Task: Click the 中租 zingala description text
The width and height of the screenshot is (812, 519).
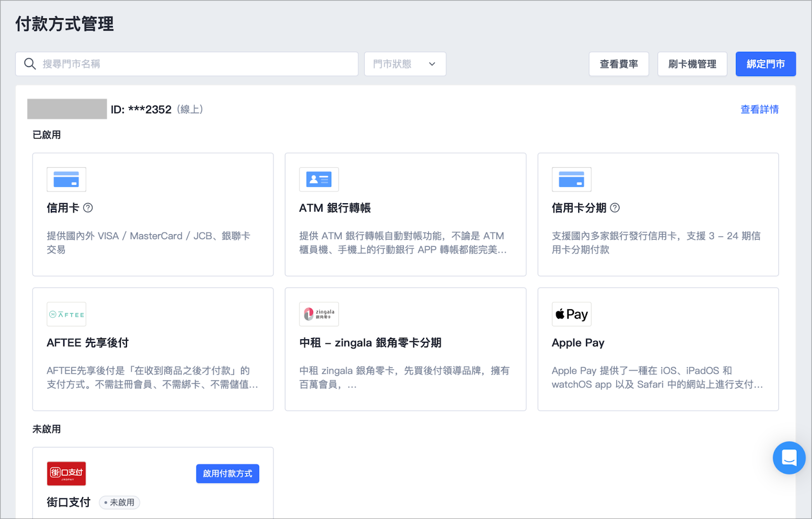Action: click(x=404, y=377)
